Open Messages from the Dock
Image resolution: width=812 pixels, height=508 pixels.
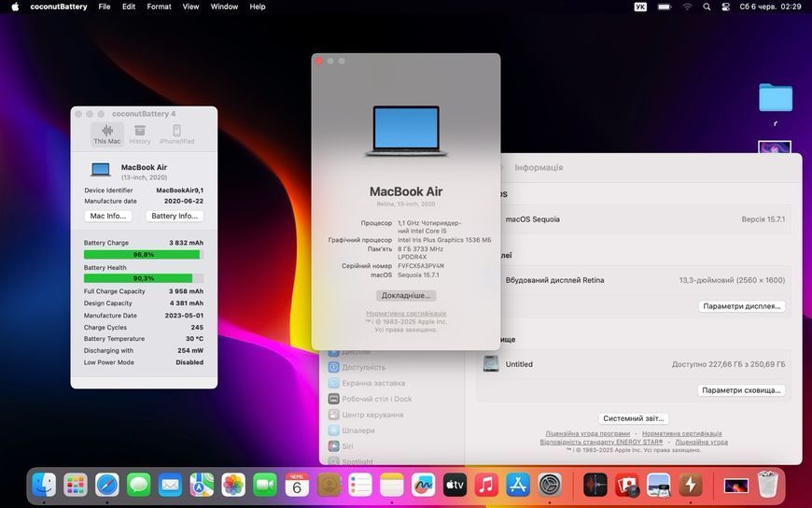point(139,486)
